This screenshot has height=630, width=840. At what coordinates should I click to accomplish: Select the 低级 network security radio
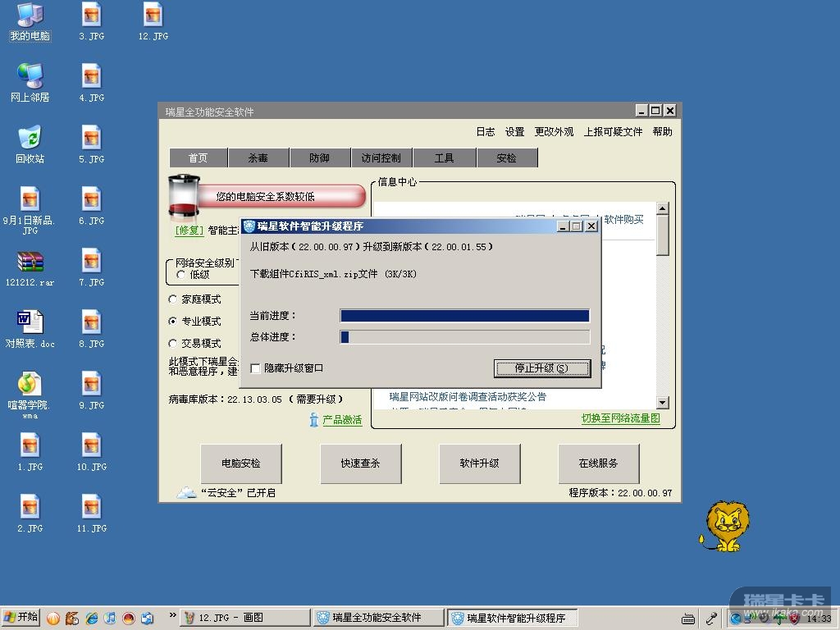pos(181,275)
